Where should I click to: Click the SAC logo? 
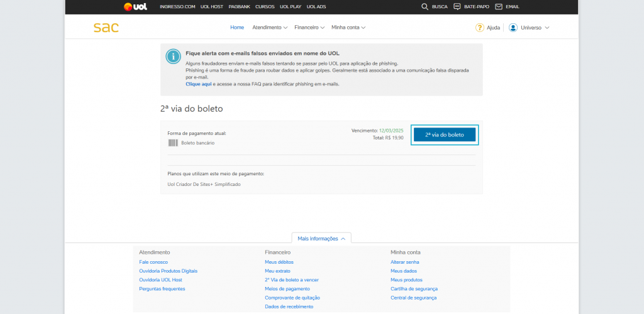click(106, 28)
